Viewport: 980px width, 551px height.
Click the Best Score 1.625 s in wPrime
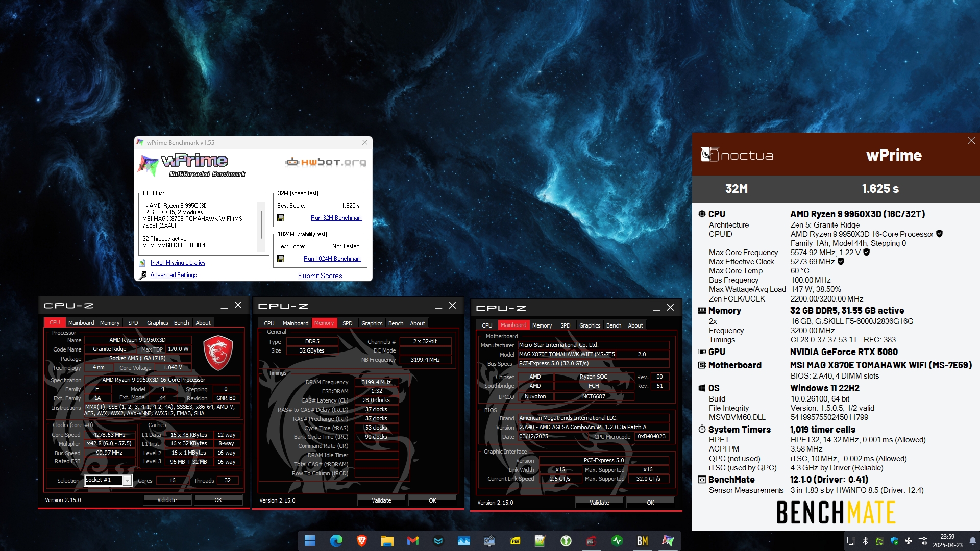(350, 206)
